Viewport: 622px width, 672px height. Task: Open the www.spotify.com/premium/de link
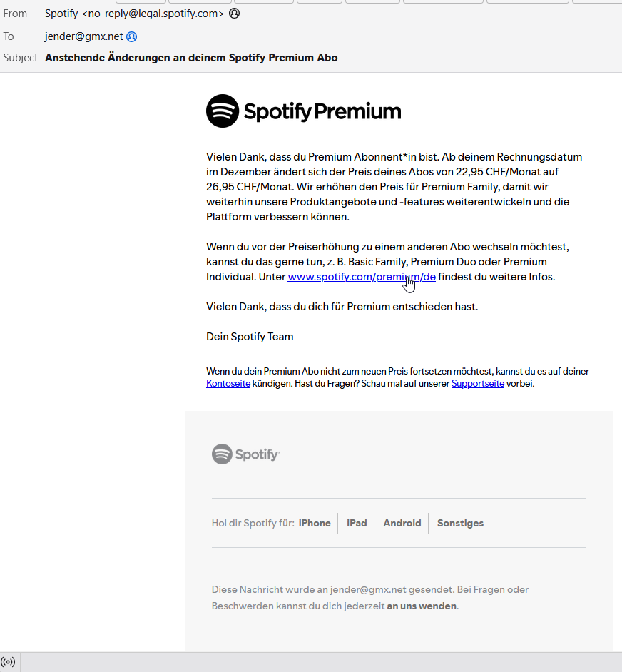[361, 277]
